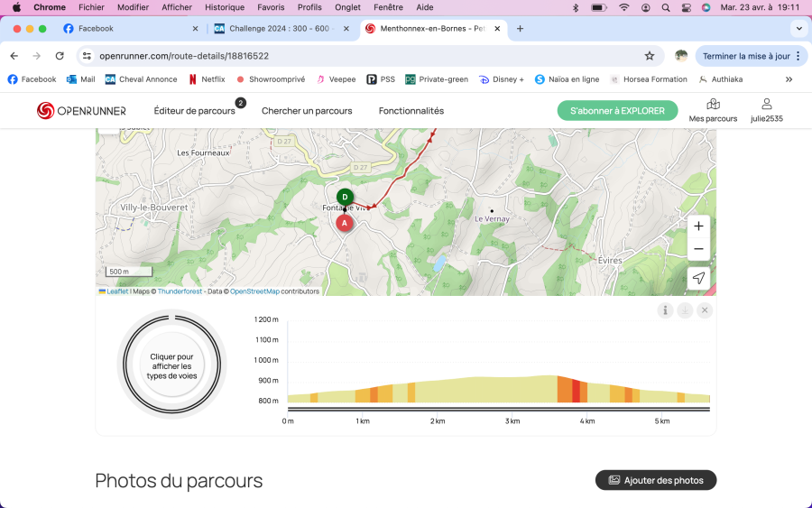Click the dark red steep section in elevation chart
The width and height of the screenshot is (812, 508).
pyautogui.click(x=576, y=392)
